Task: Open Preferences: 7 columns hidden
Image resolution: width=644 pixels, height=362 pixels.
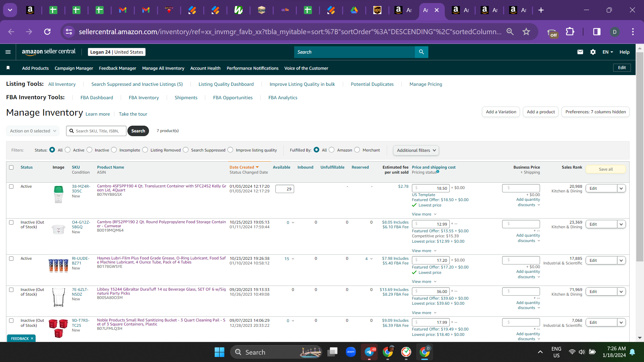Action: 595,112
